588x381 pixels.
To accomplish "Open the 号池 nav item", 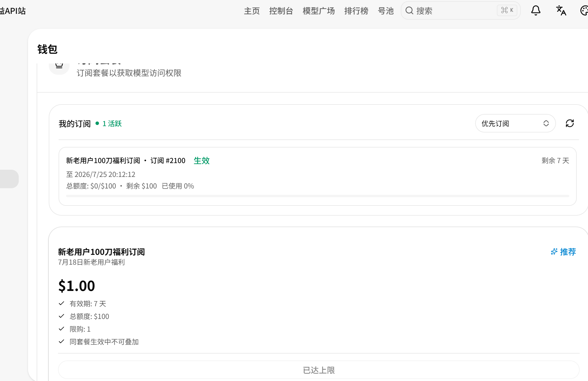I will (386, 11).
